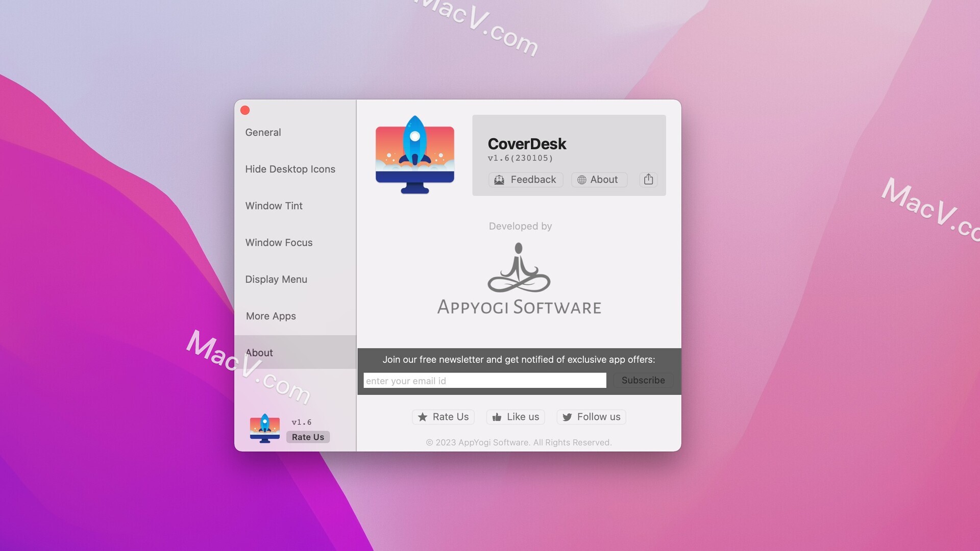Click the share/export icon

coord(648,179)
